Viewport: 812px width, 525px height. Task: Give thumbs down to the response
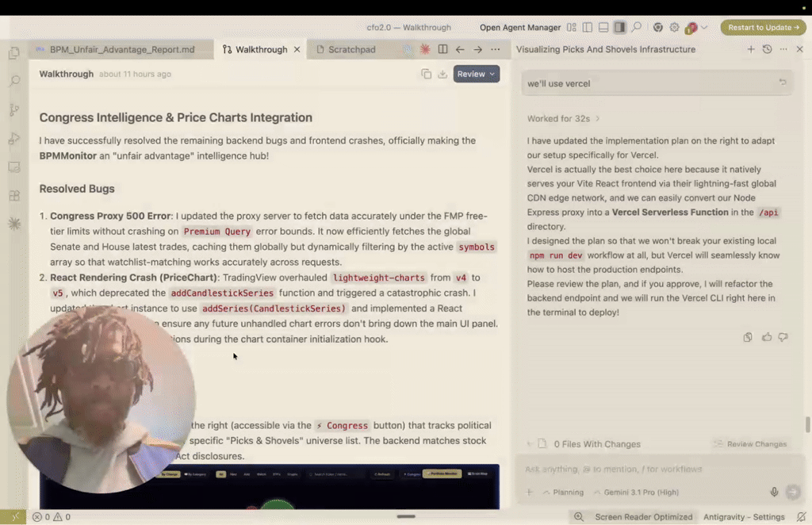pyautogui.click(x=783, y=337)
